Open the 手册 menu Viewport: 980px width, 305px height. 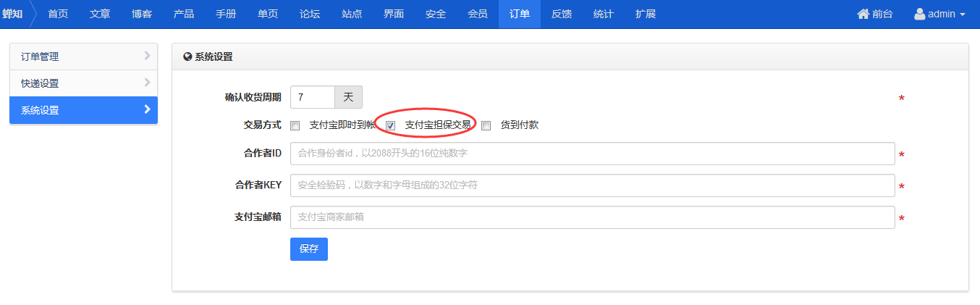coord(226,14)
